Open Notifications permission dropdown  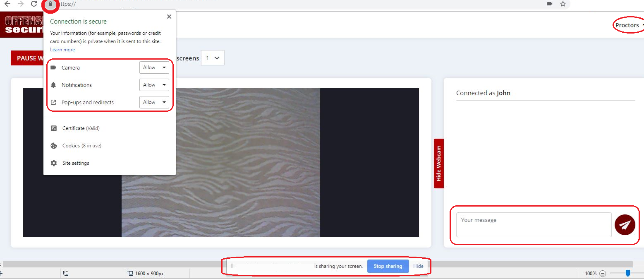point(154,85)
